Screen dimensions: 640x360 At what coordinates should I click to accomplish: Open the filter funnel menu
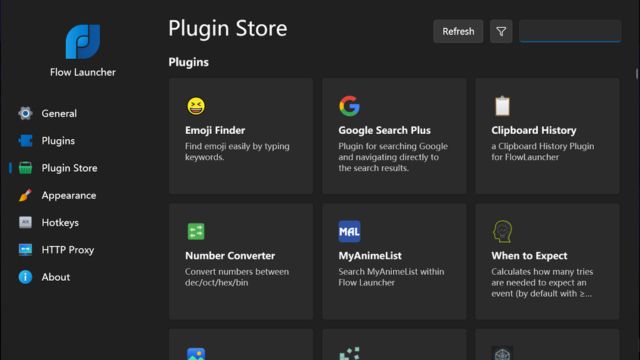(501, 31)
